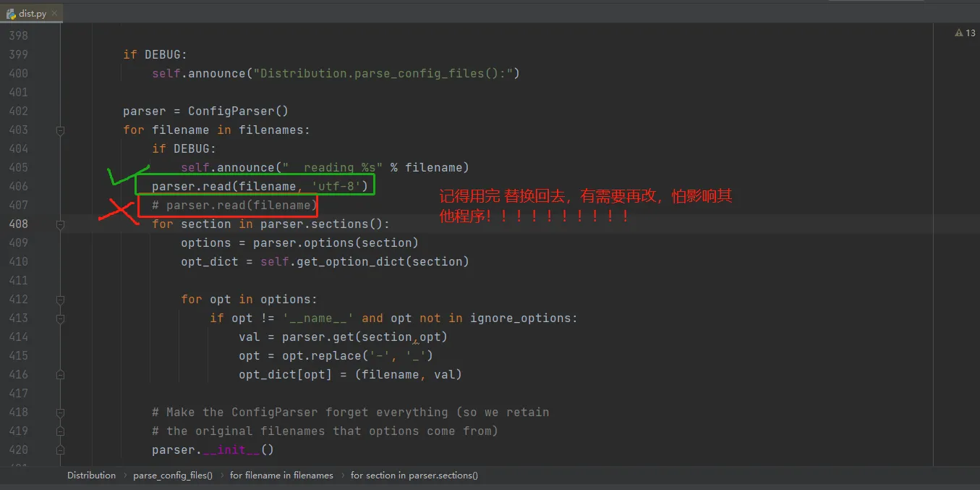This screenshot has height=490, width=980.
Task: Collapse the 'for filename in filenames' block at line 403
Action: click(61, 130)
